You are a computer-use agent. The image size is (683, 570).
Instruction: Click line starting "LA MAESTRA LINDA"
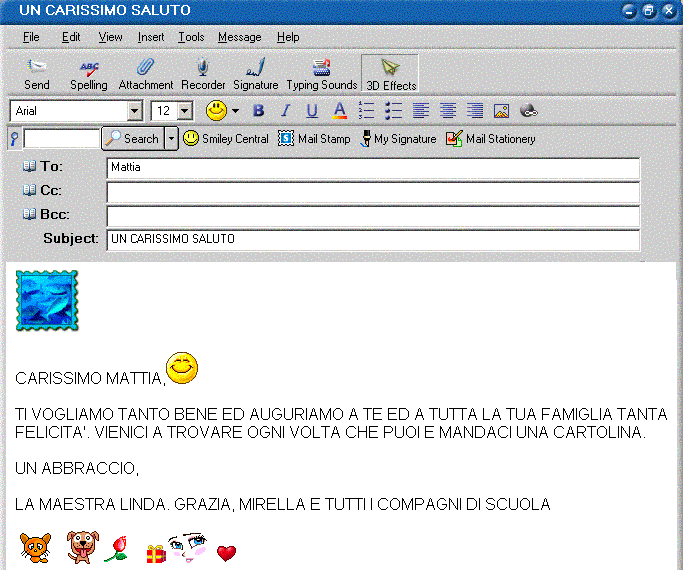(x=283, y=504)
